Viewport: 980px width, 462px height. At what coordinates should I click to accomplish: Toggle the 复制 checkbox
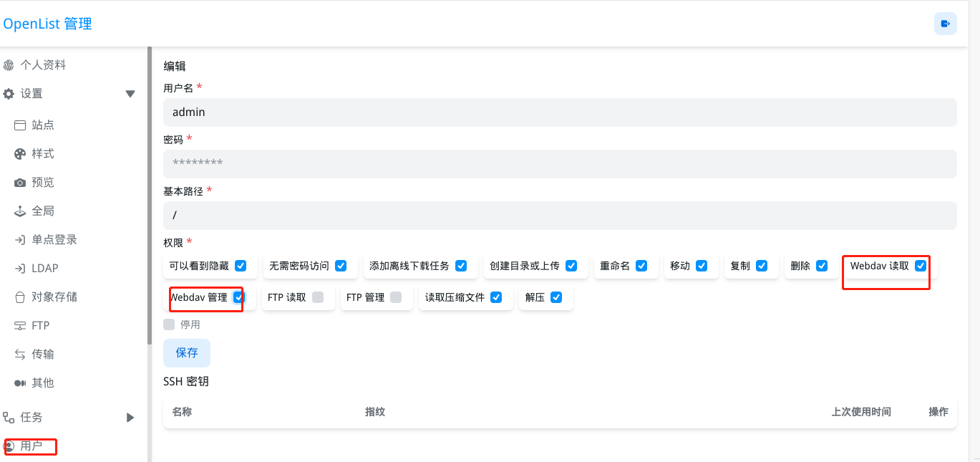(x=762, y=266)
